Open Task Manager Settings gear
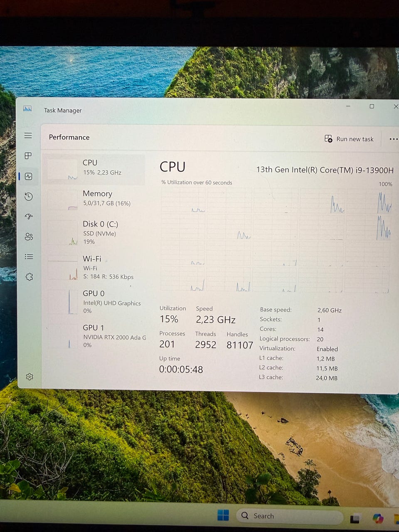Screen dimensions: 399x532 [30, 377]
